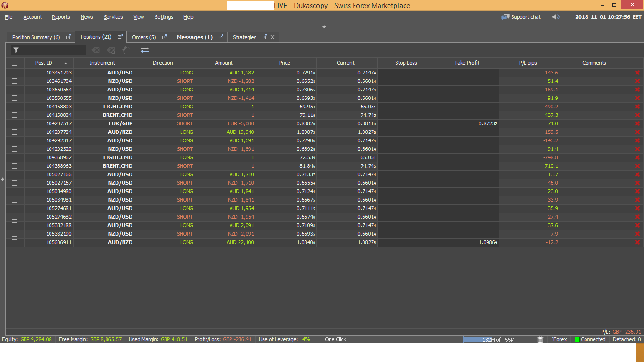Image resolution: width=644 pixels, height=362 pixels.
Task: Click the trash can garbage collection icon
Action: [x=540, y=339]
